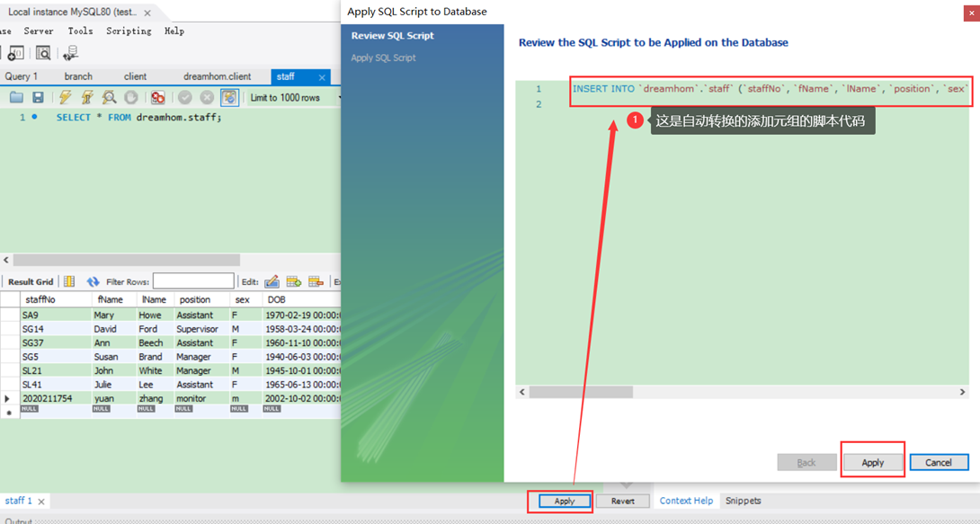The image size is (980, 524).
Task: Refresh the result grid with the blue arrows icon
Action: click(94, 282)
